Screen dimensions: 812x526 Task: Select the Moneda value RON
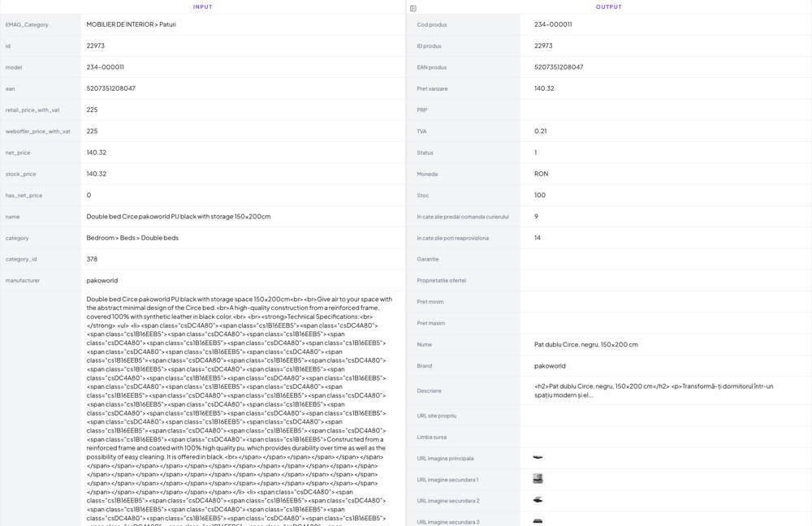[x=541, y=174]
